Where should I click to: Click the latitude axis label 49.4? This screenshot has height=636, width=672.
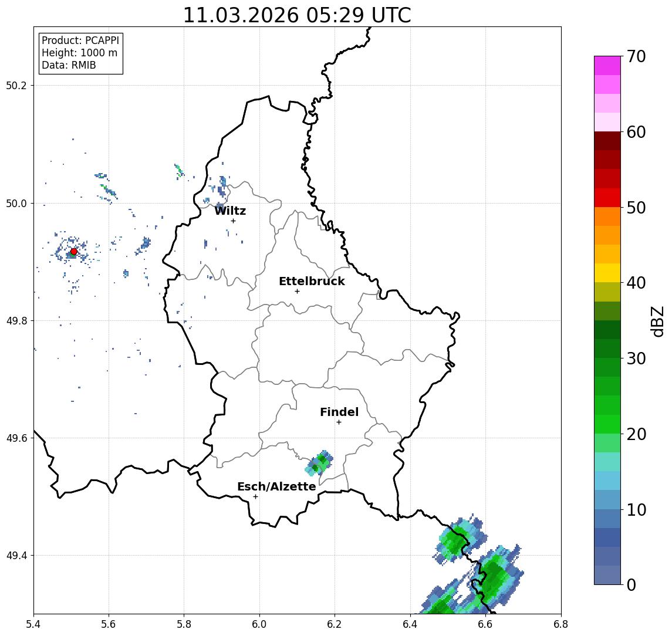tap(16, 556)
